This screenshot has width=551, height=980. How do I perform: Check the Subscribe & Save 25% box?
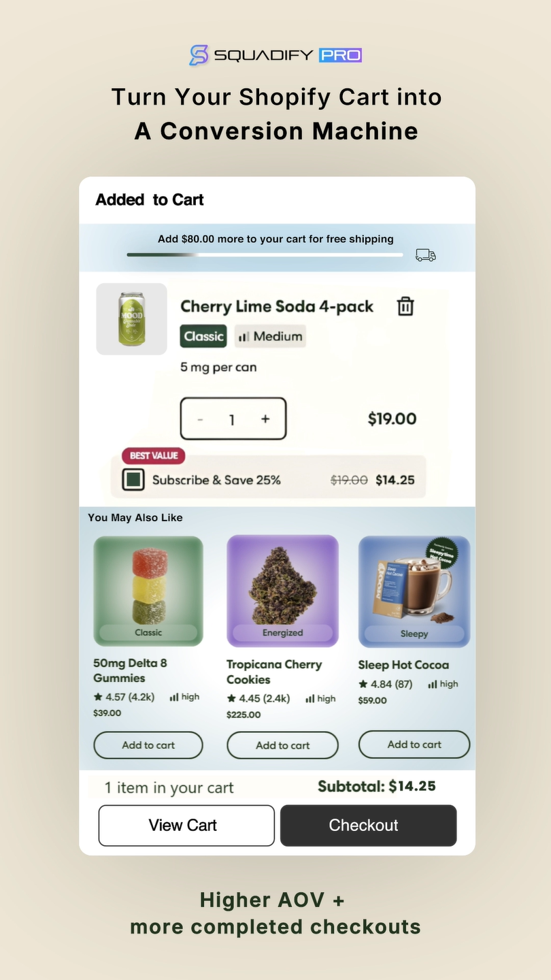point(133,480)
